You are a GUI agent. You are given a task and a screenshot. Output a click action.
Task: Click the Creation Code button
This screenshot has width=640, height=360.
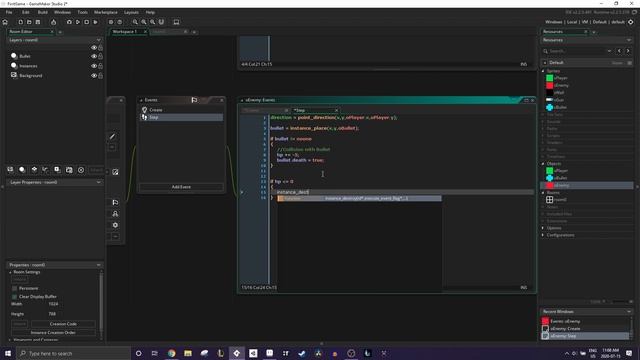pyautogui.click(x=63, y=324)
